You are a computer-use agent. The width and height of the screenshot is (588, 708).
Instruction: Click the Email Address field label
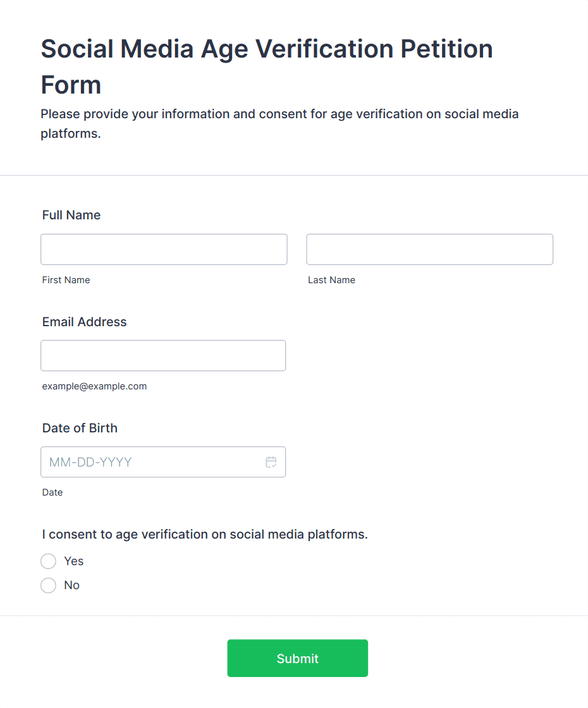point(85,322)
